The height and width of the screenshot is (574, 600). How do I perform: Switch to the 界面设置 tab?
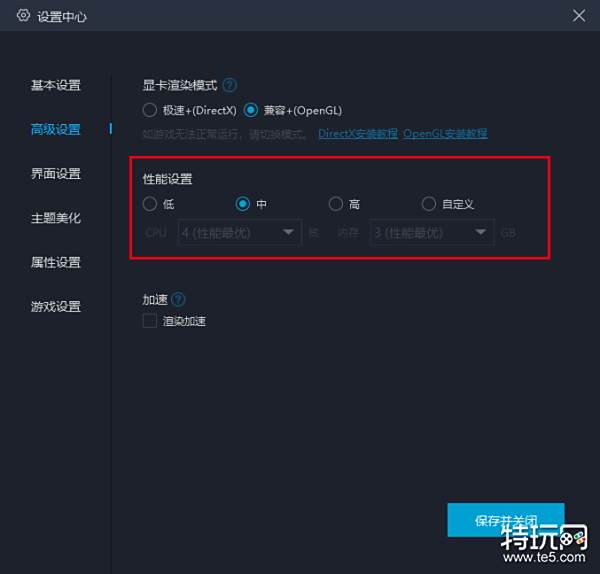[x=56, y=174]
